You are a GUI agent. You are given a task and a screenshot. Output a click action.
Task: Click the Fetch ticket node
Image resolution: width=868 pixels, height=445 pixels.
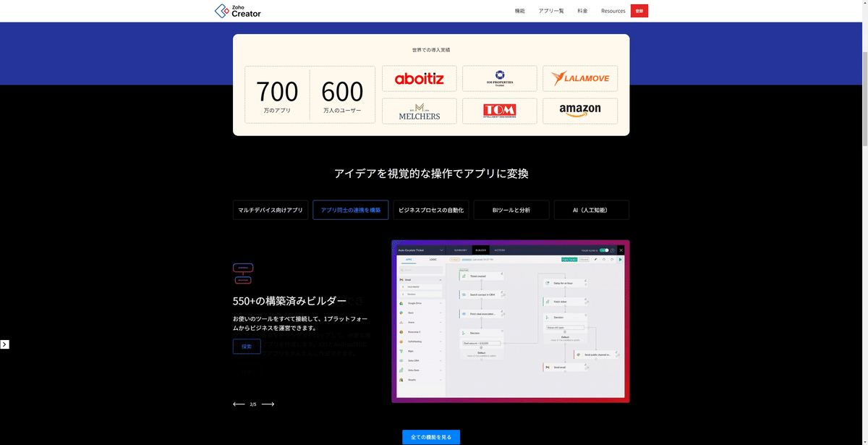565,302
